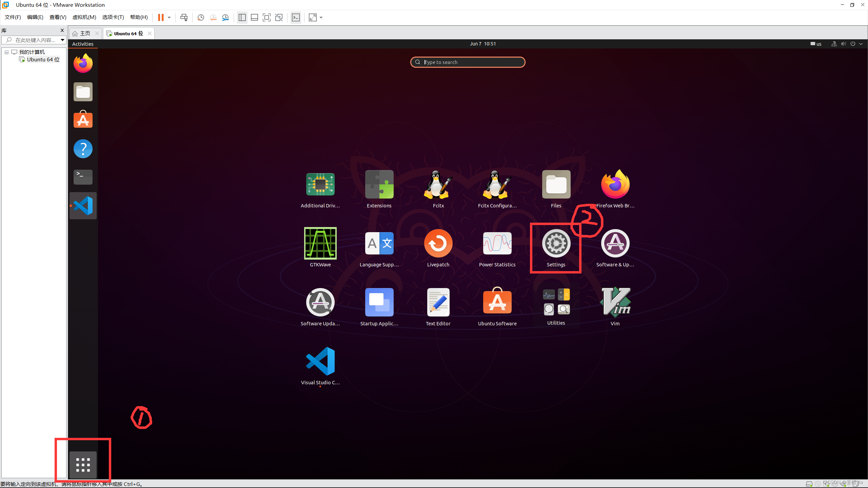Switch to the 主页 tab

(85, 33)
